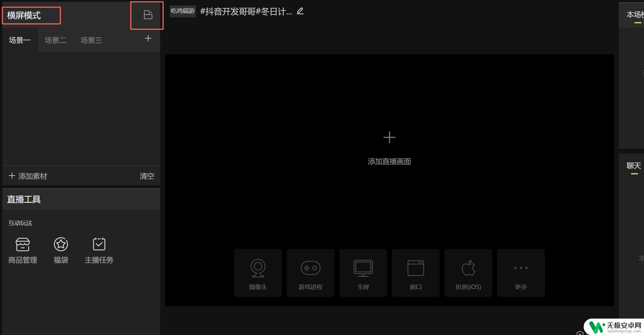Open the 本场 panel tab on right
This screenshot has width=644, height=335.
coord(635,15)
